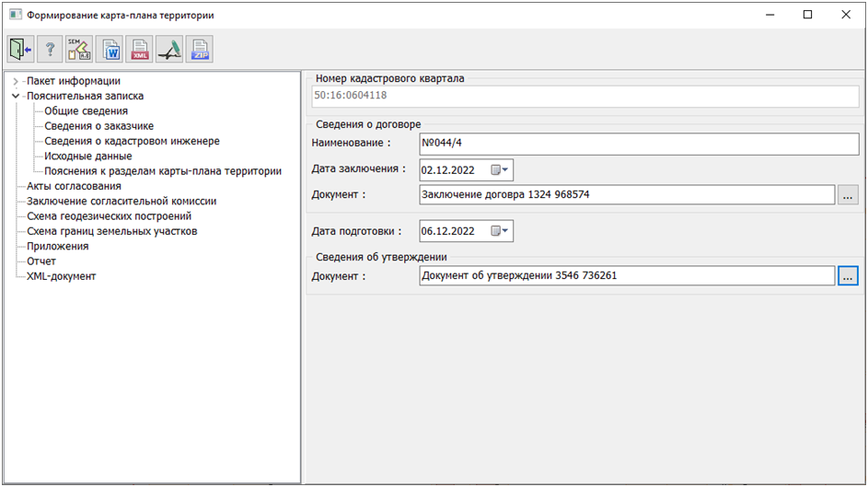Click the exit door icon in toolbar
The image size is (868, 487).
click(21, 50)
